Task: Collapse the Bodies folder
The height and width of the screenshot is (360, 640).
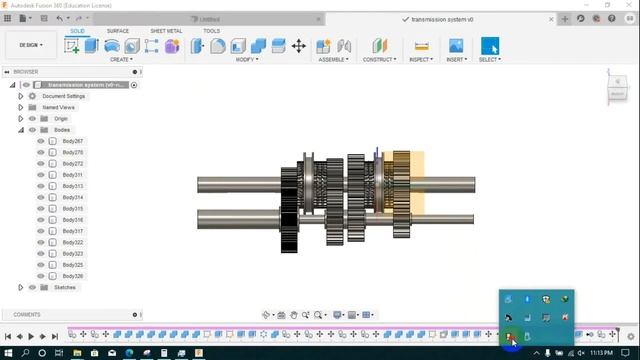Action: (x=20, y=130)
